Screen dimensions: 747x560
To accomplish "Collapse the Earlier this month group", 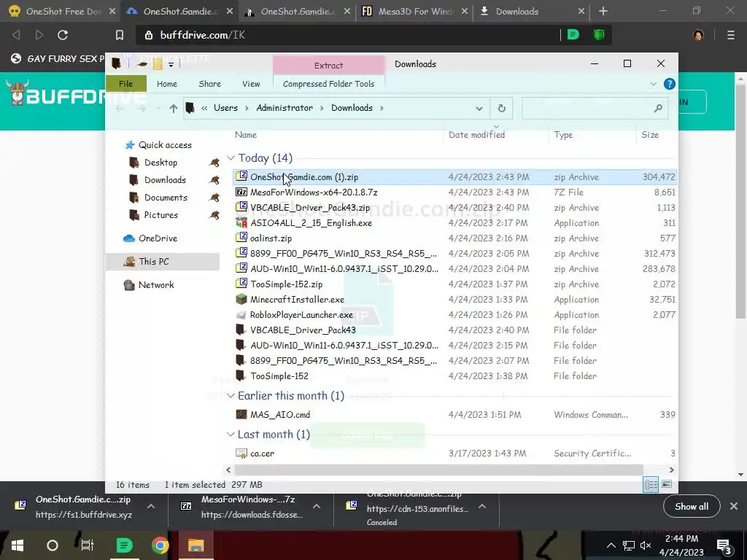I will [231, 396].
